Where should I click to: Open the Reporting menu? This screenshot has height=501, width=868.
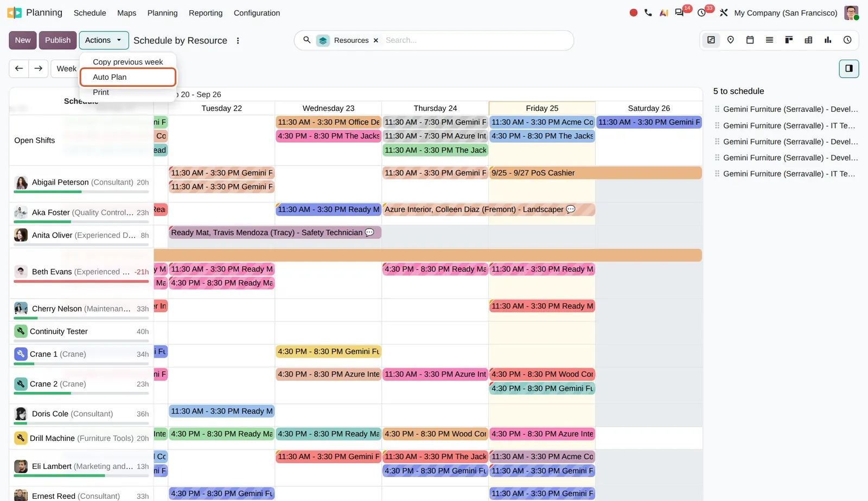point(206,13)
